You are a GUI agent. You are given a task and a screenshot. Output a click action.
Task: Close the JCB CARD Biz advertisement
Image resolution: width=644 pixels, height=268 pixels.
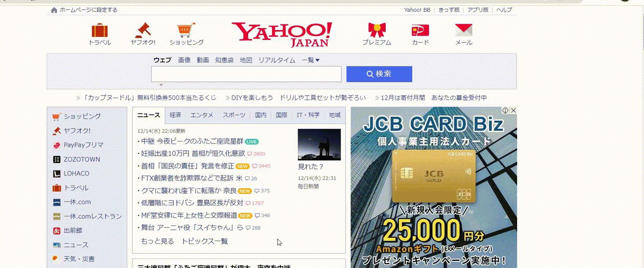[513, 110]
